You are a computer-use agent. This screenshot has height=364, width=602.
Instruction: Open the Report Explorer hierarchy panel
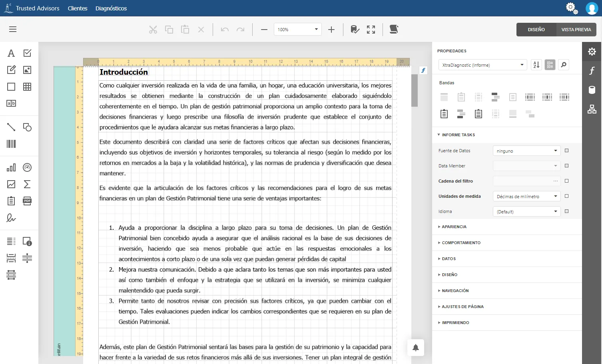pyautogui.click(x=592, y=109)
